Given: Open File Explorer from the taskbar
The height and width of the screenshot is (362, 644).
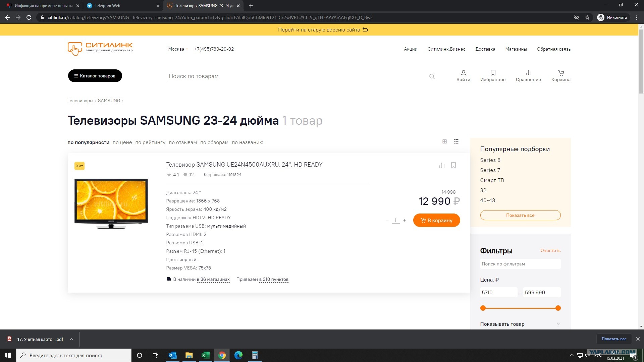Looking at the screenshot, I should pyautogui.click(x=189, y=355).
